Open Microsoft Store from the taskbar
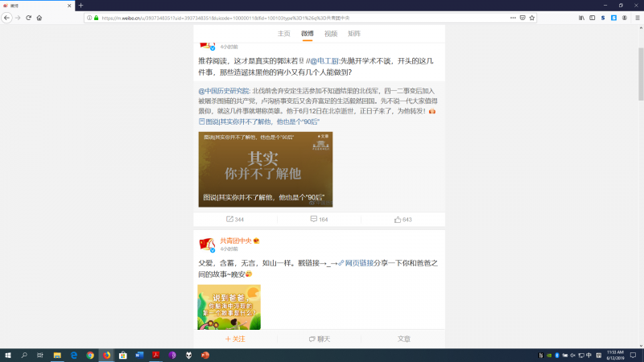644x362 pixels. [x=123, y=356]
